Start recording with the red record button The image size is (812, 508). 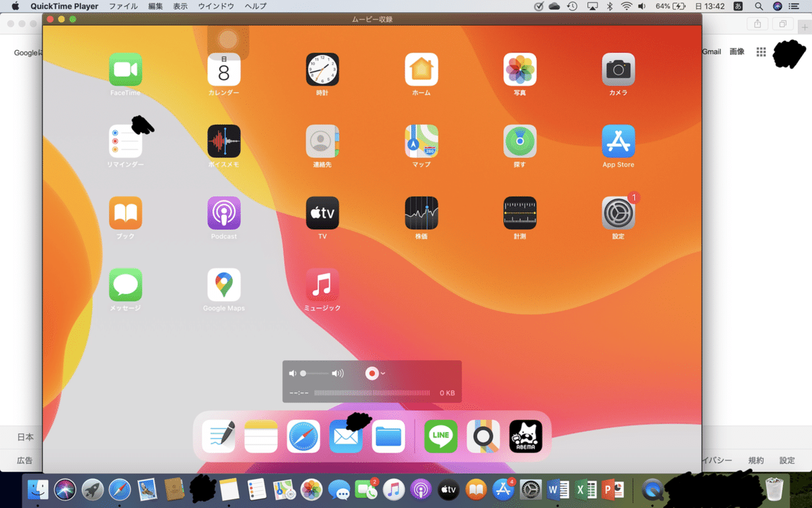pyautogui.click(x=371, y=373)
